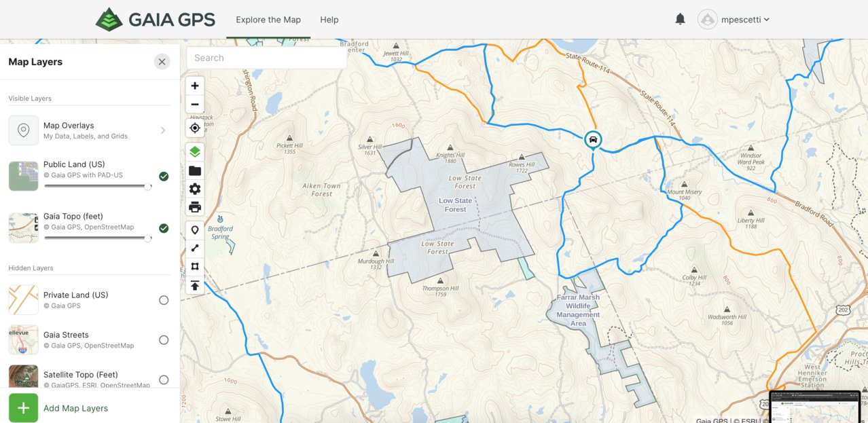Locate my position with the crosshair icon
The width and height of the screenshot is (868, 423).
click(x=195, y=128)
